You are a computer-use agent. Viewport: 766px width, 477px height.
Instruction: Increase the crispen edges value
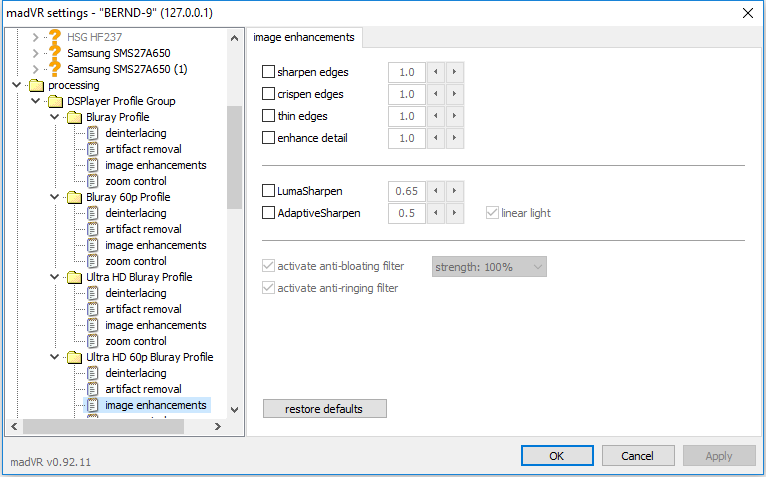(454, 94)
